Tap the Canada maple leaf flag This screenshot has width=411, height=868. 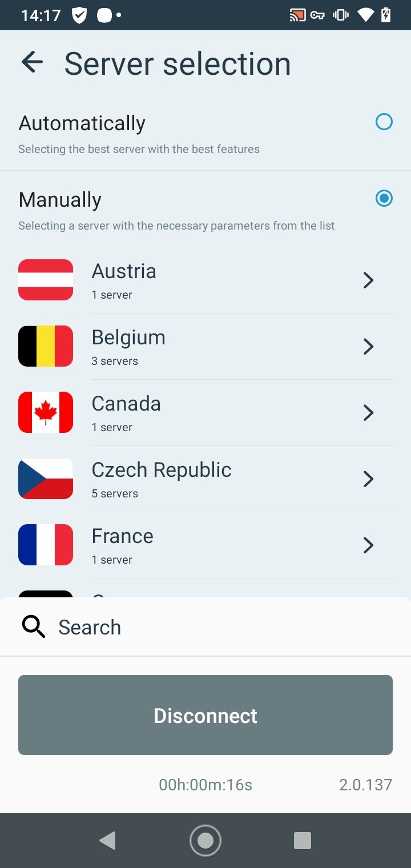(x=46, y=412)
